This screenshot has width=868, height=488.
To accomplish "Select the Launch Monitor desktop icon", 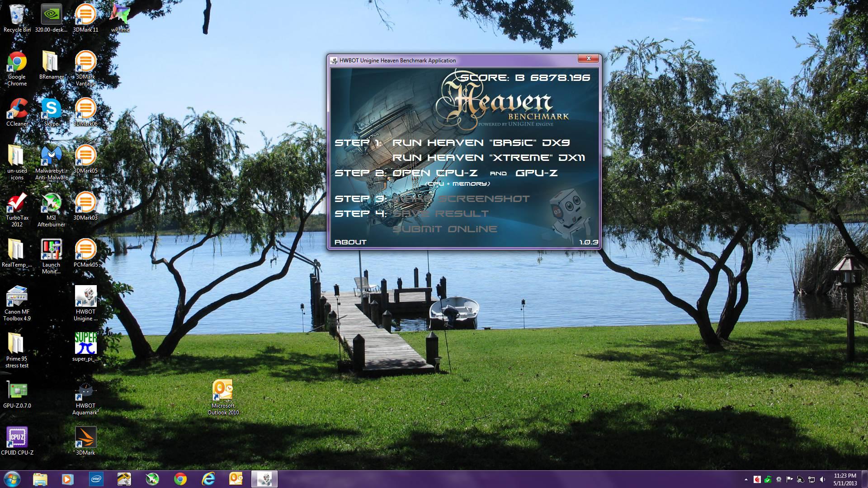I will 51,257.
